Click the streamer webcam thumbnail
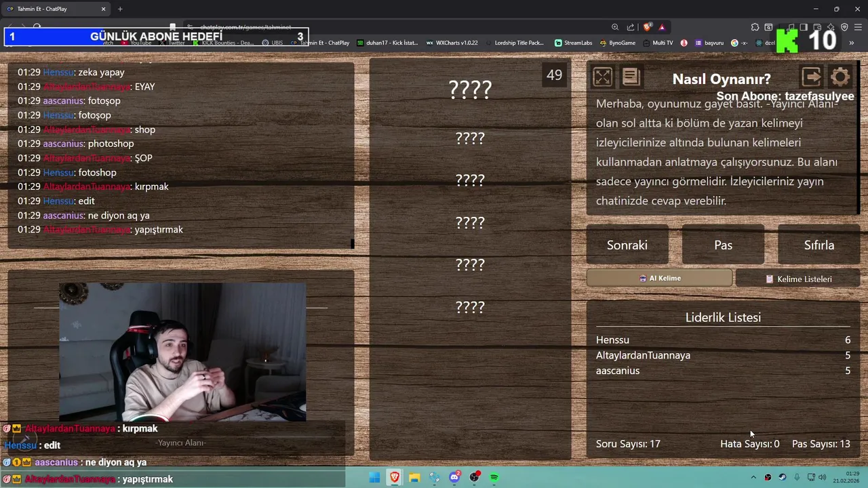This screenshot has width=868, height=488. 182,352
